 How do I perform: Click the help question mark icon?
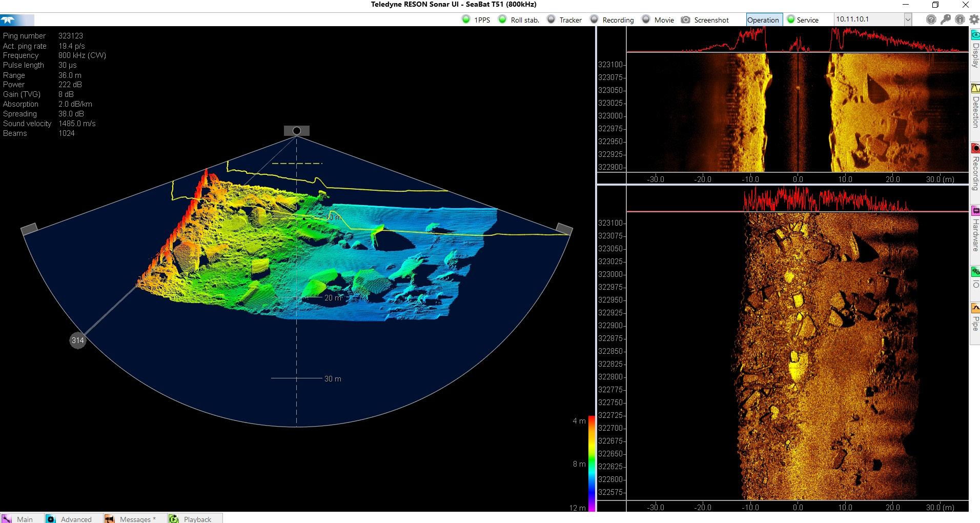(931, 19)
